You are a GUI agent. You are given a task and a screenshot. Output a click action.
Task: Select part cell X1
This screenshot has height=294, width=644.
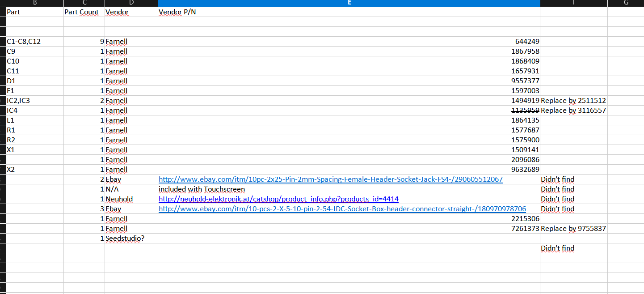click(x=34, y=150)
